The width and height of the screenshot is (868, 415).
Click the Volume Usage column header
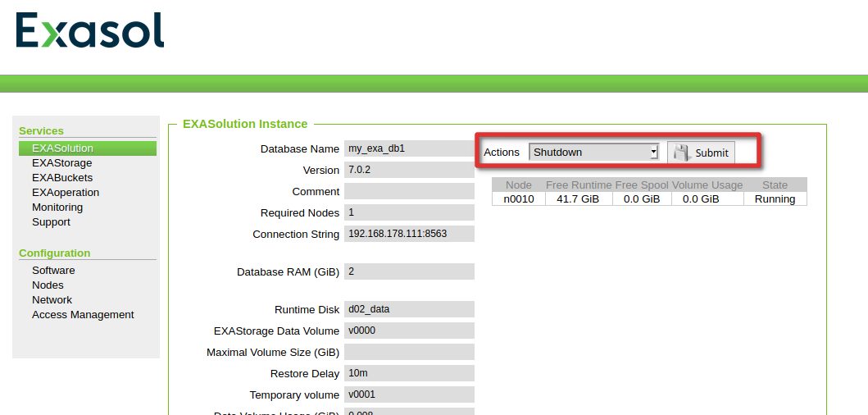point(707,185)
